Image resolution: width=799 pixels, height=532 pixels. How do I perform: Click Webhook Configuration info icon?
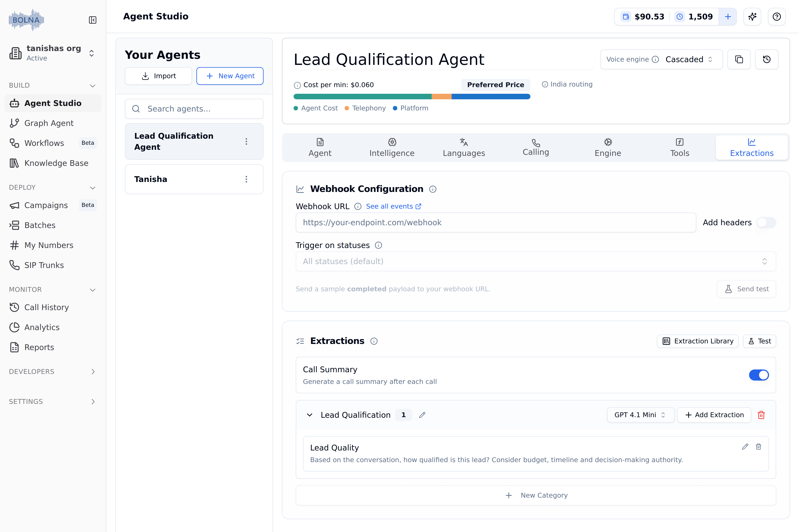click(433, 189)
